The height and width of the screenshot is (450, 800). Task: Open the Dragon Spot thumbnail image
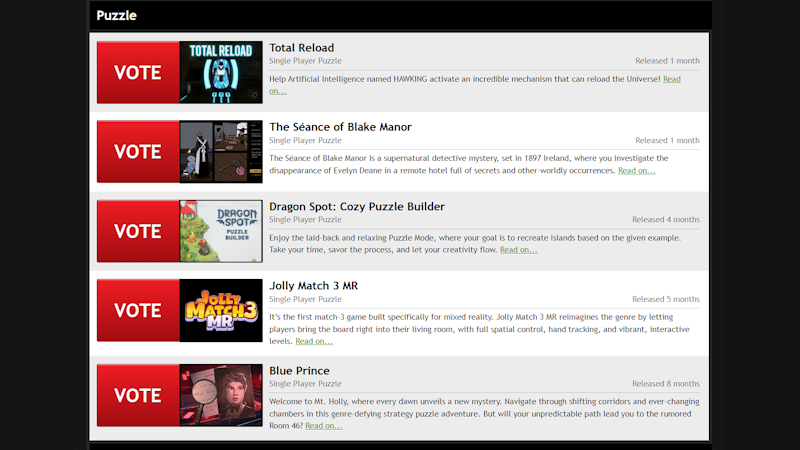coord(221,231)
